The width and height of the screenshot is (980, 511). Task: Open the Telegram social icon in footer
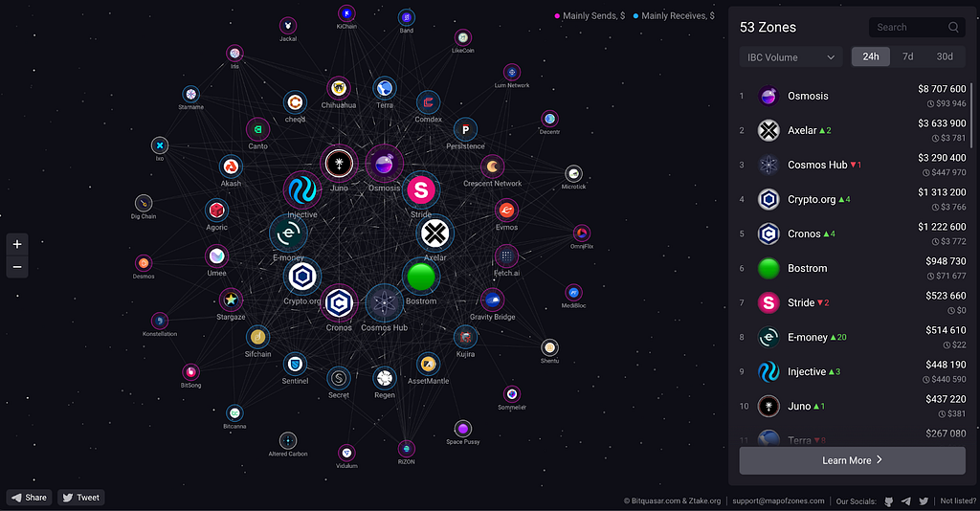click(906, 501)
